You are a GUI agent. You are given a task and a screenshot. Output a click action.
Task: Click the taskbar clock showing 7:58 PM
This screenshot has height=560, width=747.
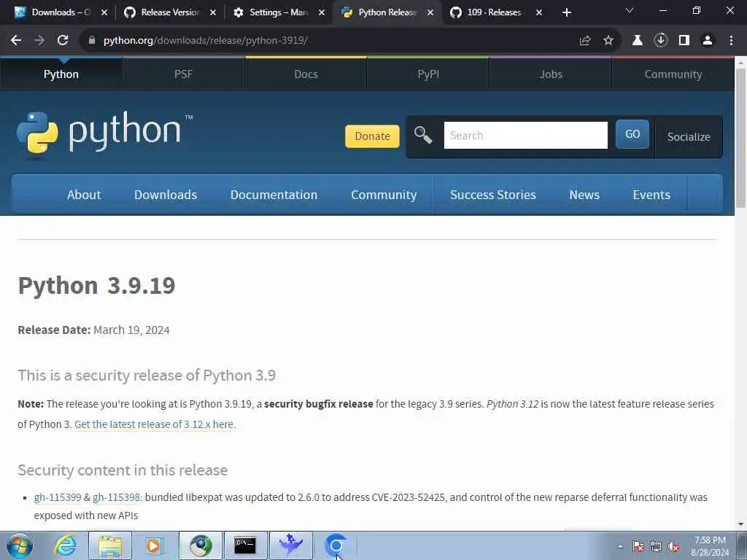710,546
